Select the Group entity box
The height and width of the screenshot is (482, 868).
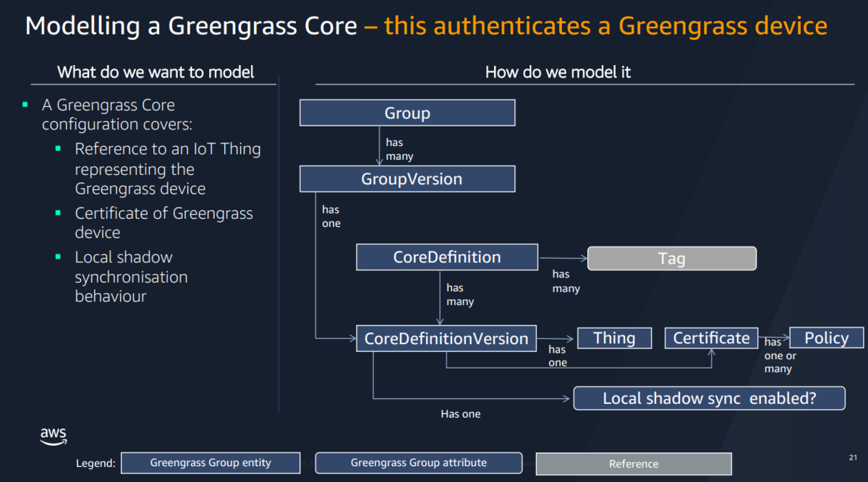tap(407, 113)
